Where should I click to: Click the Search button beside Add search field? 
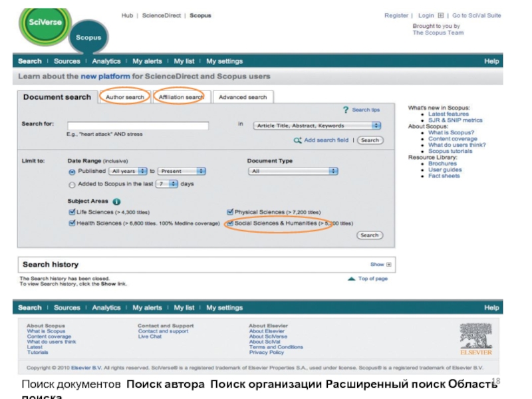pyautogui.click(x=370, y=140)
